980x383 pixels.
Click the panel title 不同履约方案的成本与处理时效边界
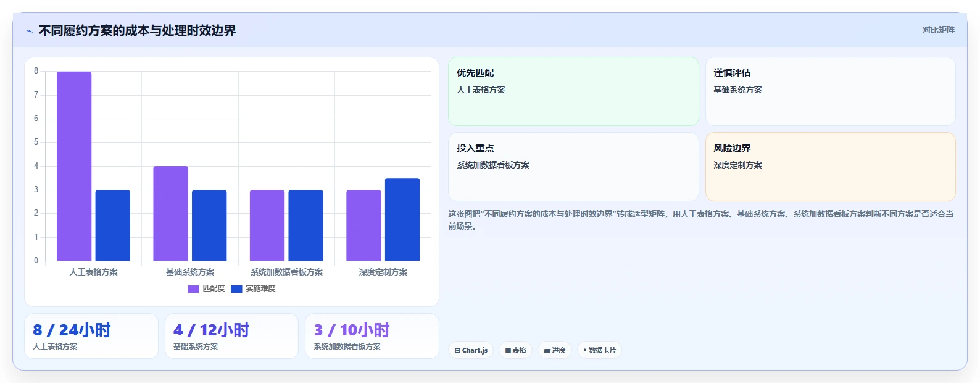pyautogui.click(x=137, y=30)
